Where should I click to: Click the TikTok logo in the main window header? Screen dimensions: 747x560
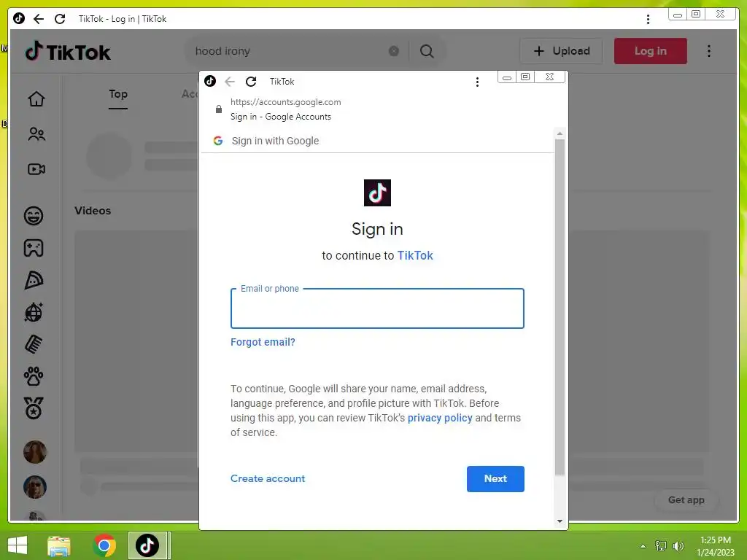point(68,52)
